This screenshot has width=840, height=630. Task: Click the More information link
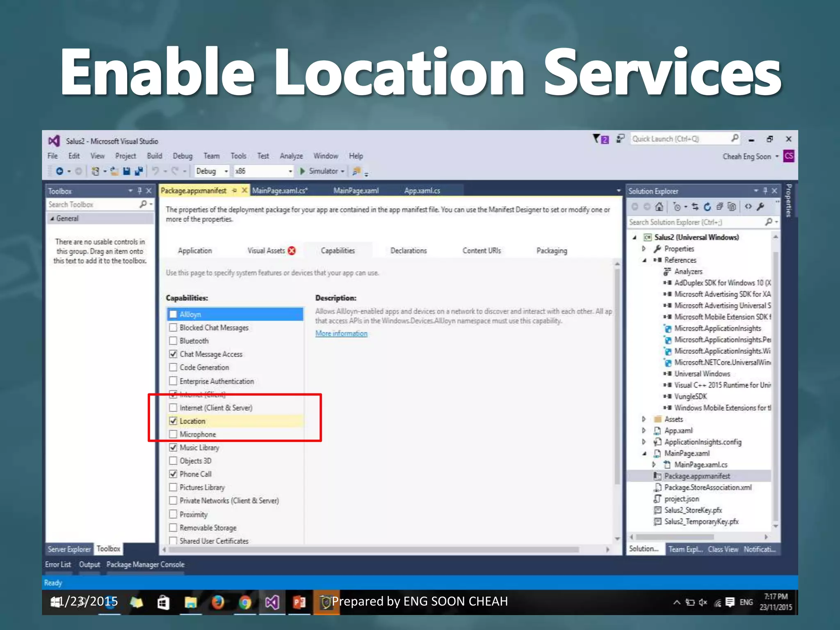tap(341, 333)
